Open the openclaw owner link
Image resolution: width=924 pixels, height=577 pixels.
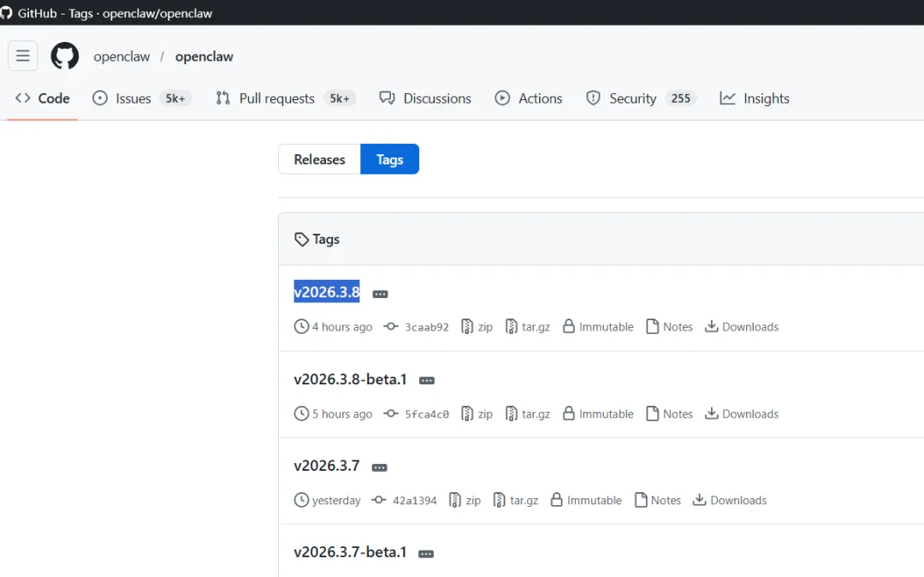[121, 57]
